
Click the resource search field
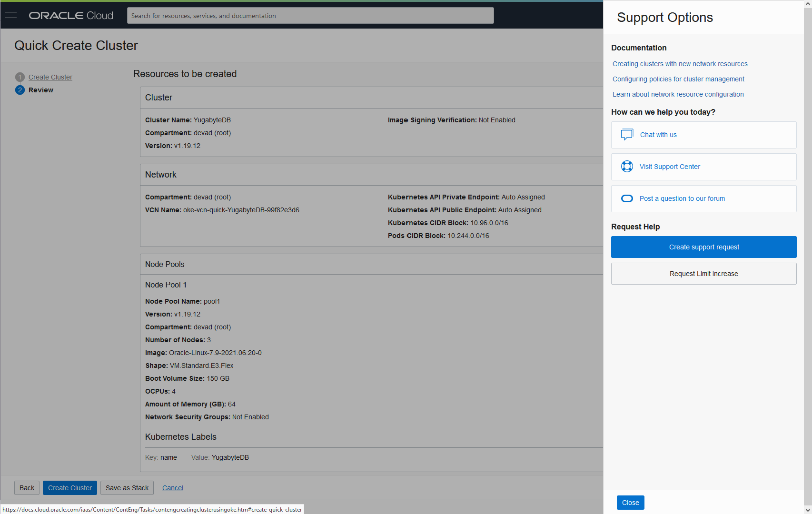coord(310,15)
